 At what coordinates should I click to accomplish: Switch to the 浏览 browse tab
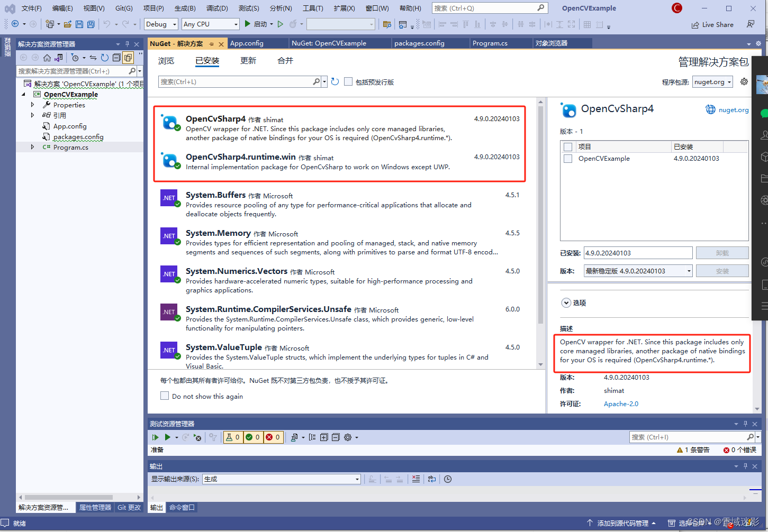166,61
